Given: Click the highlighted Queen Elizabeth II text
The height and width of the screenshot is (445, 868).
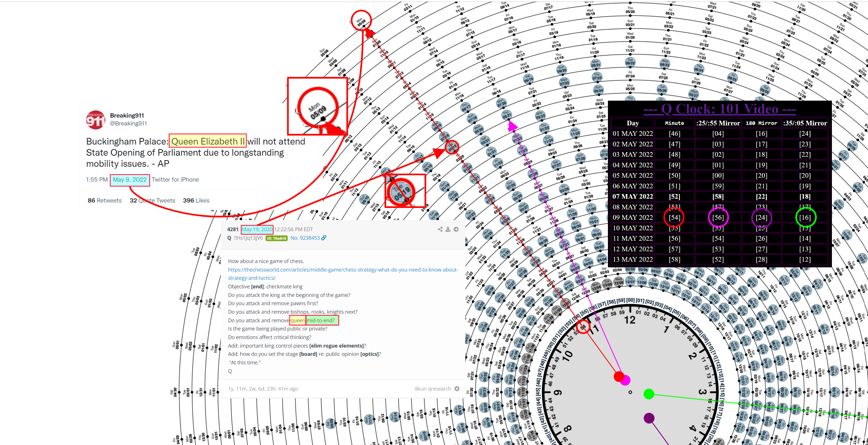Looking at the screenshot, I should pos(208,141).
